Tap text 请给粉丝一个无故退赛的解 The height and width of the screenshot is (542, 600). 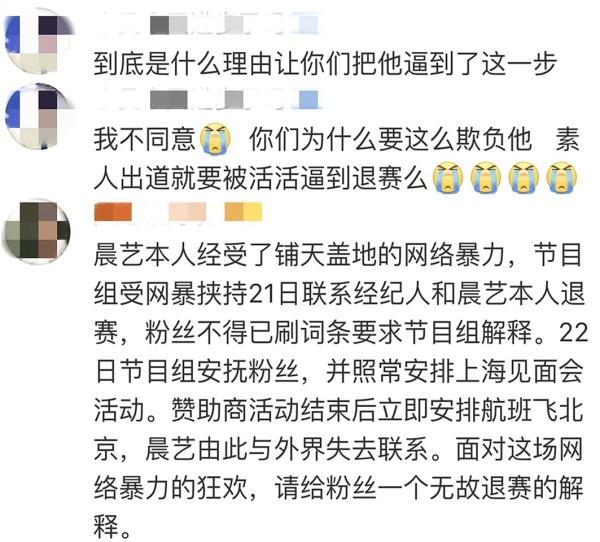tap(430, 488)
